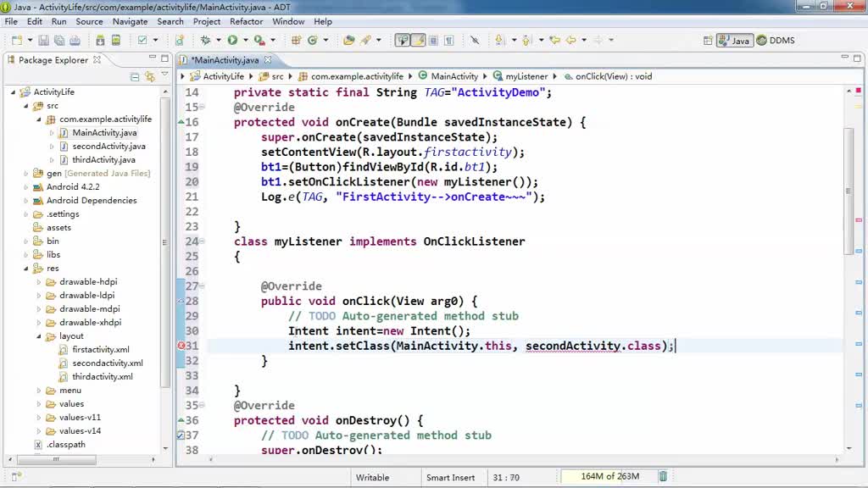
Task: Open the File menu
Action: (11, 21)
